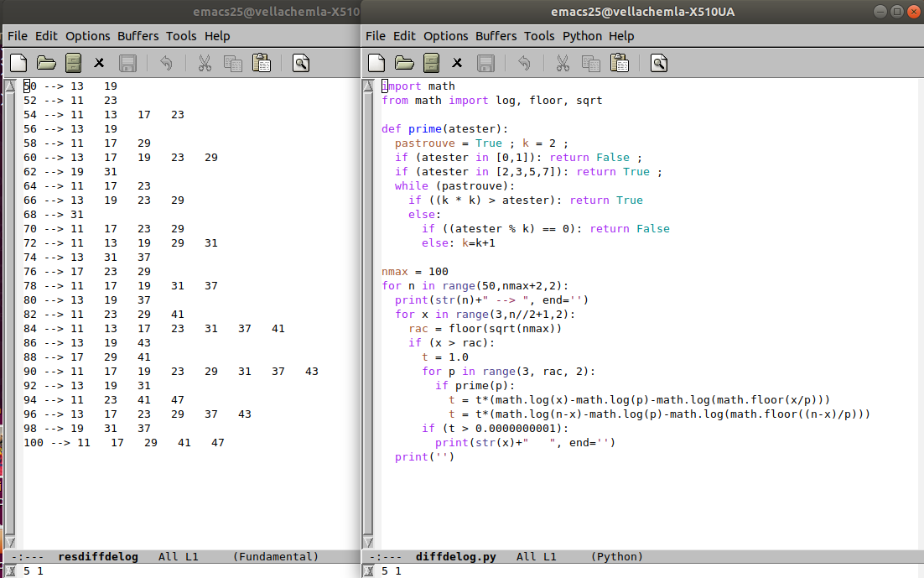Click Open Directory icon in resdiffdelog window
The image size is (924, 578).
click(73, 63)
